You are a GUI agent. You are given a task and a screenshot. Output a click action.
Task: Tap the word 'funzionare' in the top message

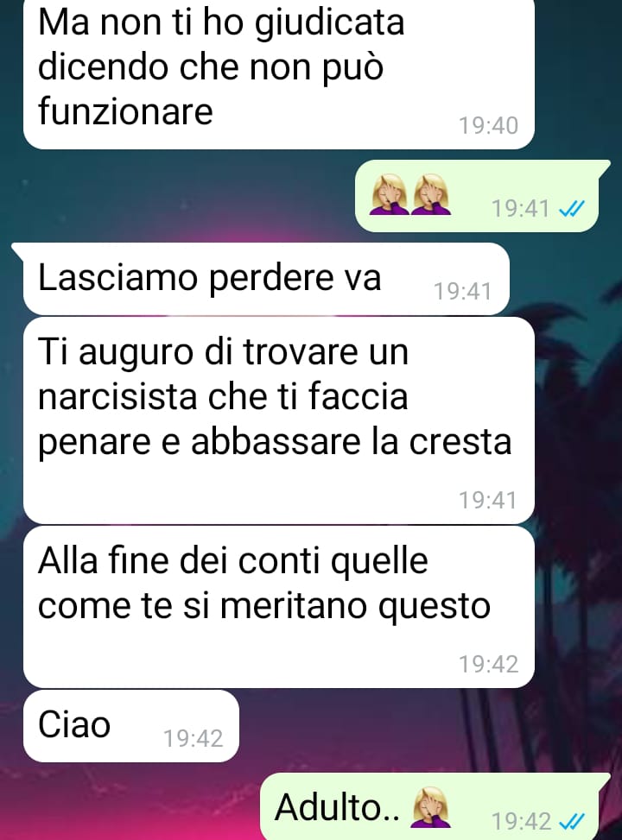(125, 111)
